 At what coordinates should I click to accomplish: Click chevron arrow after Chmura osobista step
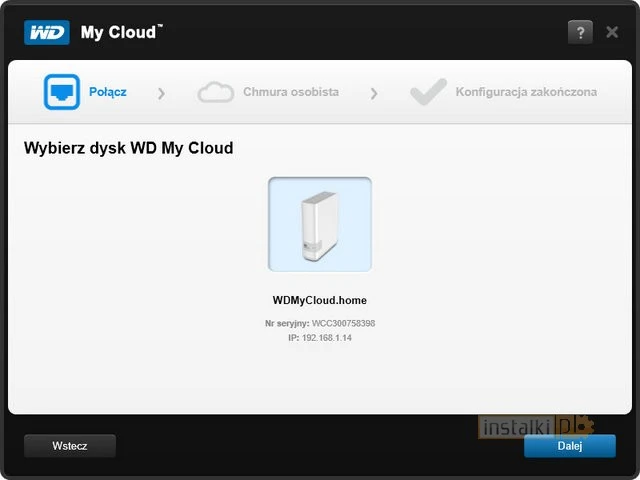click(373, 93)
